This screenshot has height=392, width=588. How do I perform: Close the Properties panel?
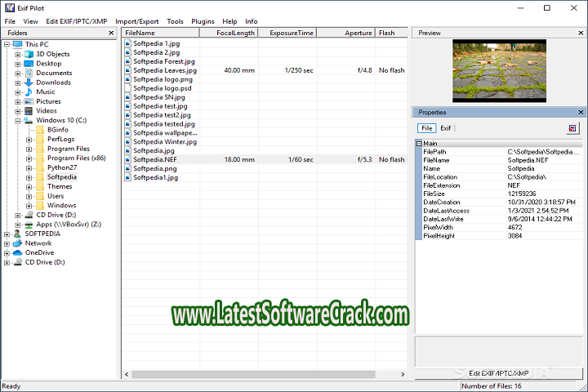[581, 112]
